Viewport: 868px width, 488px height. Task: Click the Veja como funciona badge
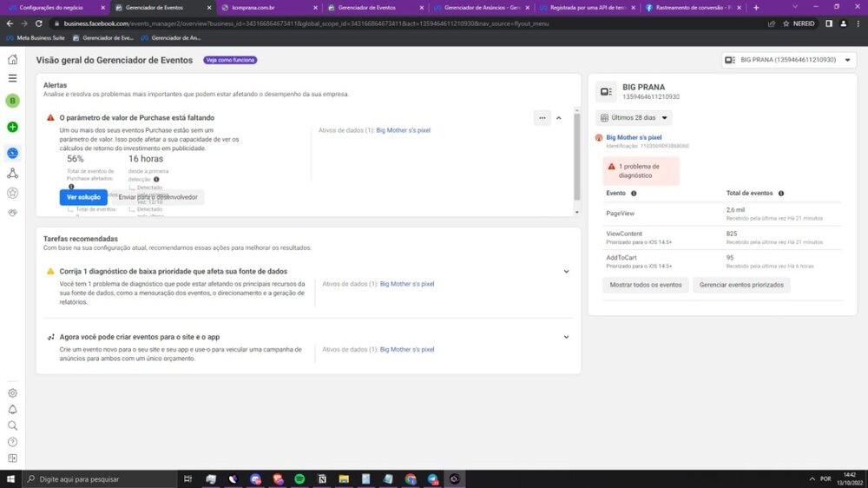pos(230,60)
